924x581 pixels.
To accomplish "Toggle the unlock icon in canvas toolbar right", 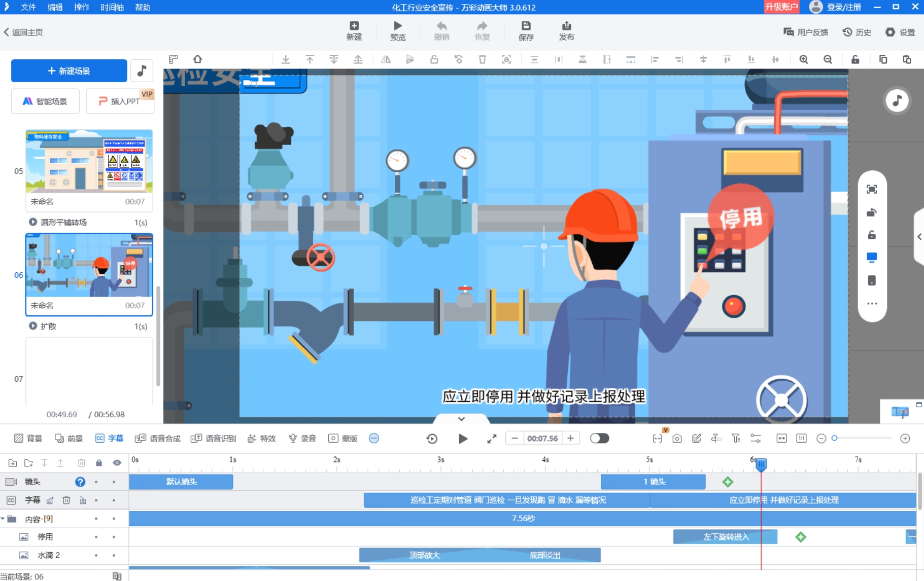I will click(855, 59).
